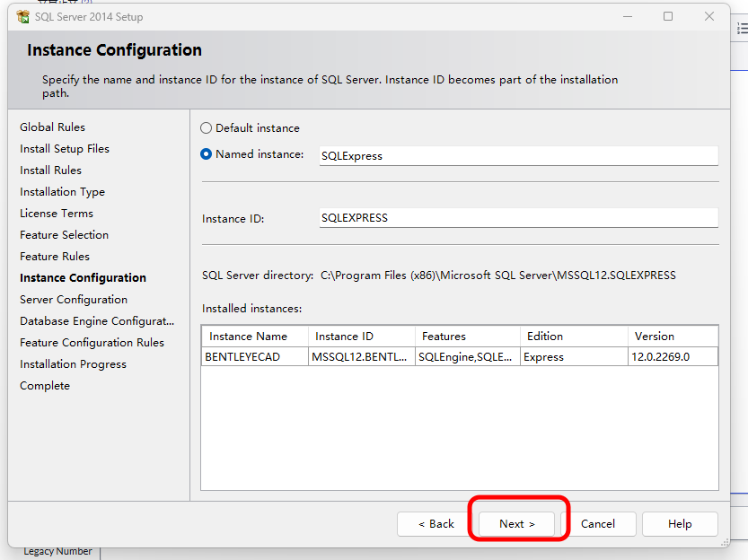
Task: Click License Terms step in sidebar
Action: coord(57,214)
